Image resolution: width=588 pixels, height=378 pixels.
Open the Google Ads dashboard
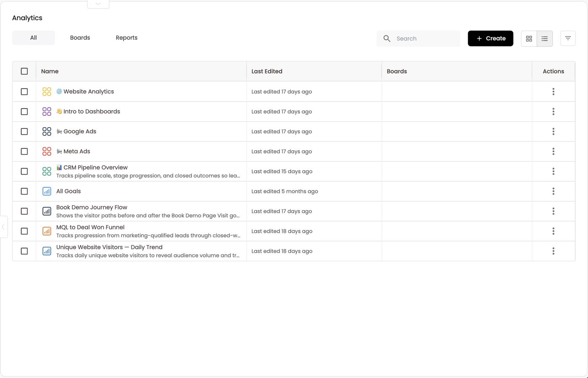pos(80,131)
